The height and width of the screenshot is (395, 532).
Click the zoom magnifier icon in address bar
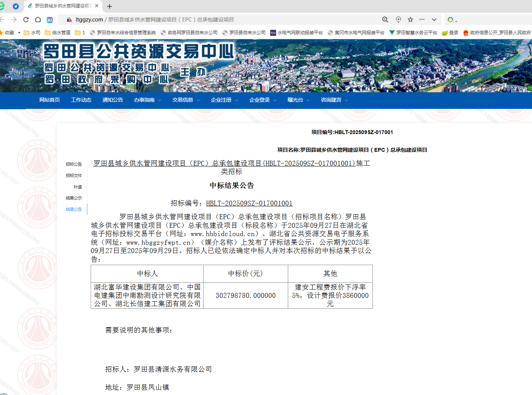click(385, 20)
